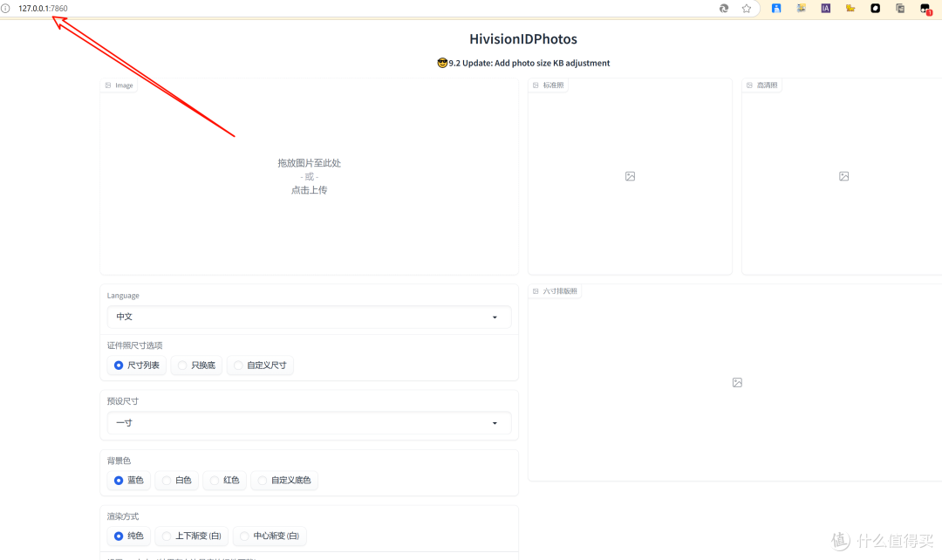Screen dimensions: 942x560
Task: Open the picture download extension icon
Action: pyautogui.click(x=801, y=9)
